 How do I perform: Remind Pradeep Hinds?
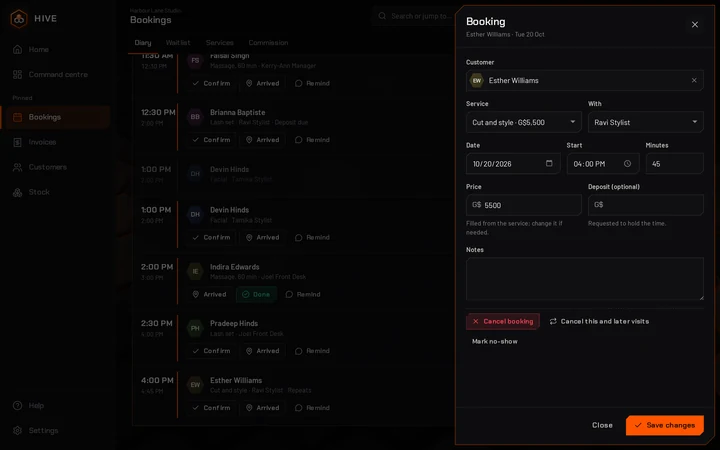tap(312, 351)
